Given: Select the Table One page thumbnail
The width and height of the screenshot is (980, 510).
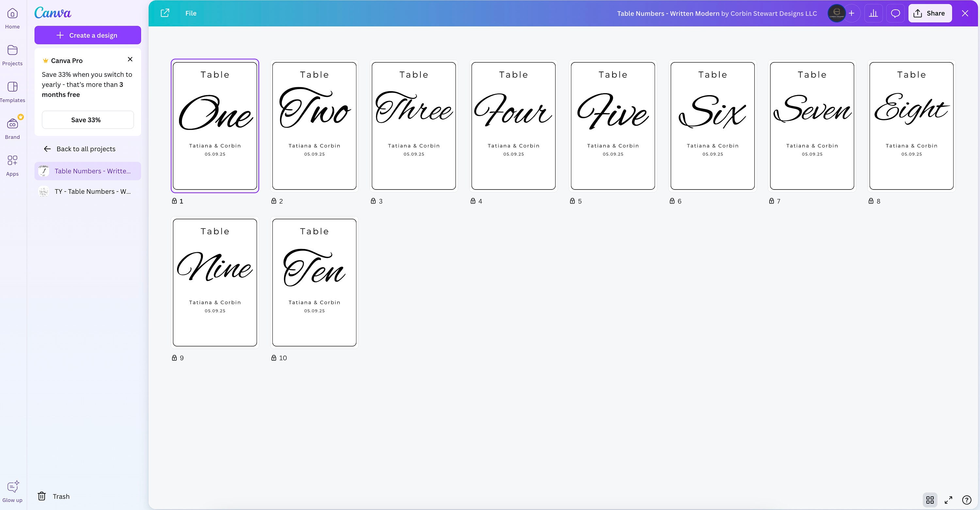Looking at the screenshot, I should click(215, 126).
